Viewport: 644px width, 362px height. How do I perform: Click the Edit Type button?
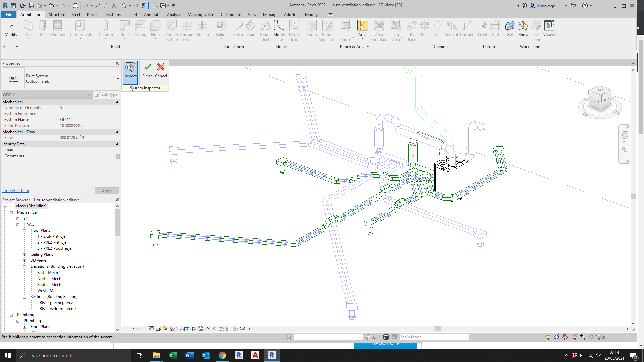pos(106,94)
